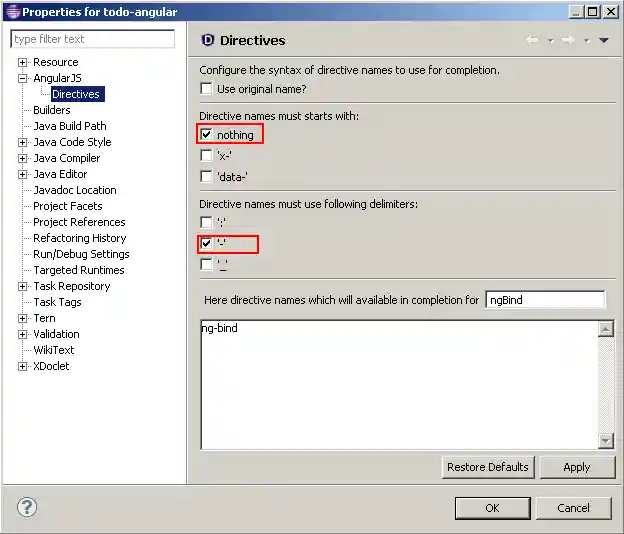Select Java Editor label in tree
Image resolution: width=624 pixels, height=534 pixels.
pyautogui.click(x=60, y=174)
